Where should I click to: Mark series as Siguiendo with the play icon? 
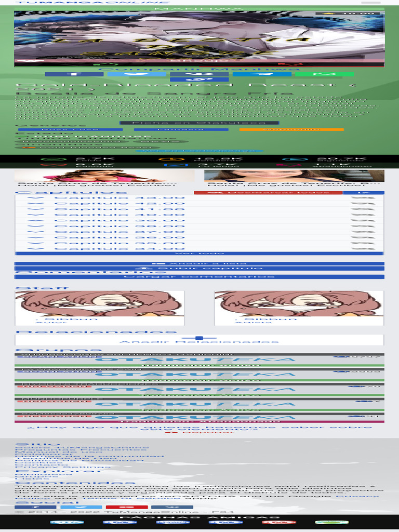[x=295, y=159]
